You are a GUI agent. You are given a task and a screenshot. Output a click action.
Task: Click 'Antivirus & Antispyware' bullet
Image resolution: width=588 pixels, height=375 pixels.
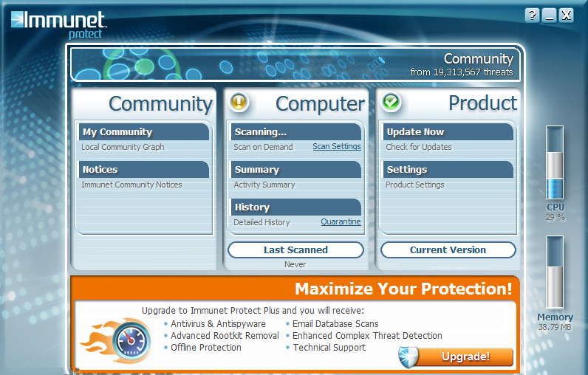(218, 323)
